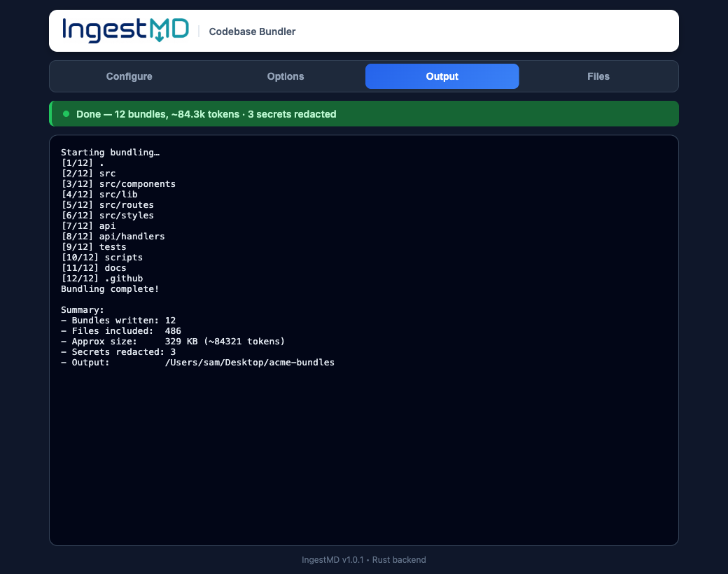Screen dimensions: 728x574
Task: Click the 'Files included: 486' line
Action: coord(121,330)
